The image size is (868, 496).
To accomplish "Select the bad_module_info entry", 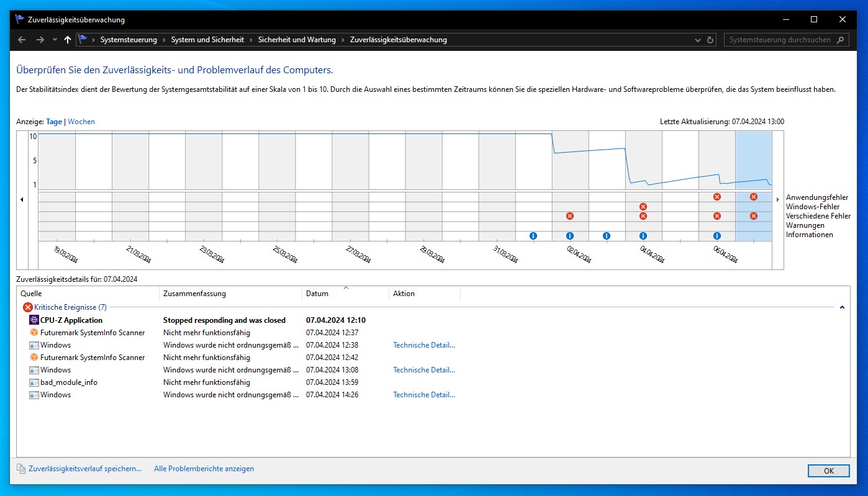I will (69, 382).
